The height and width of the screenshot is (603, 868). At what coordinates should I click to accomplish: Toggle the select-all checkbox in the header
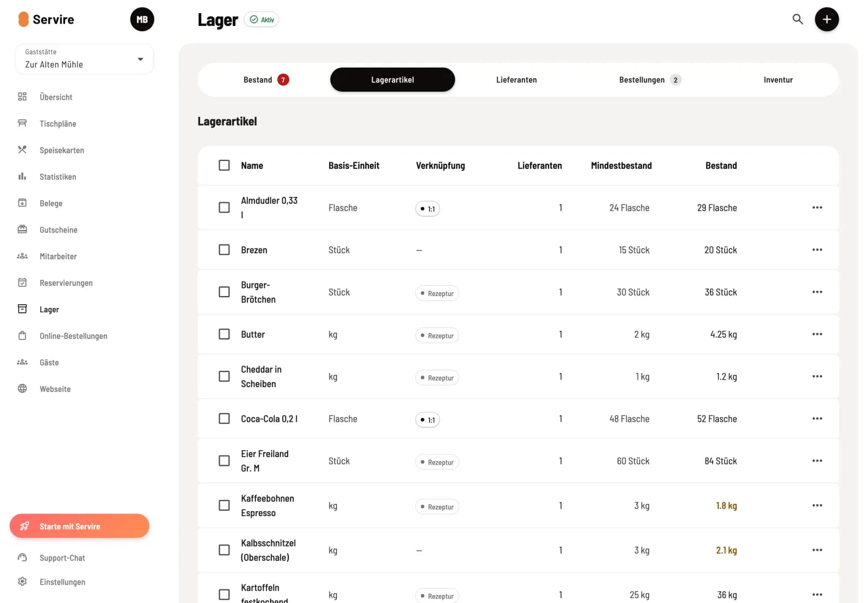click(x=224, y=165)
